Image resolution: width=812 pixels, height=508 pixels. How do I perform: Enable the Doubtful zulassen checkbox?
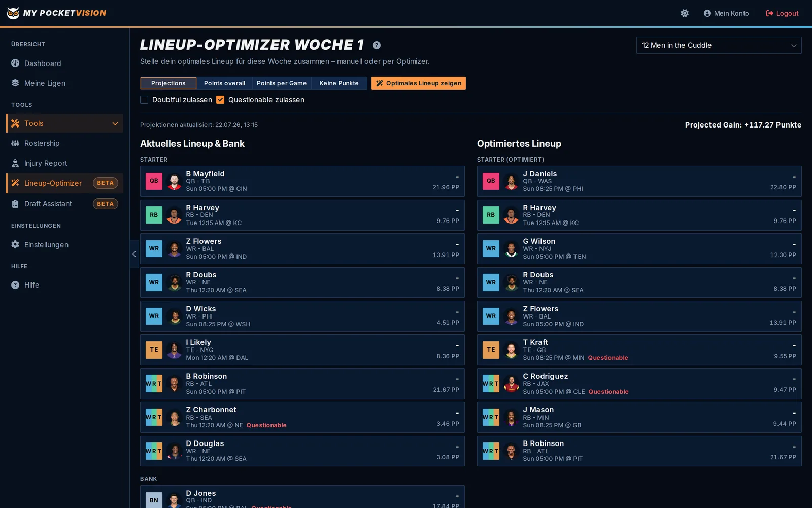coord(144,100)
